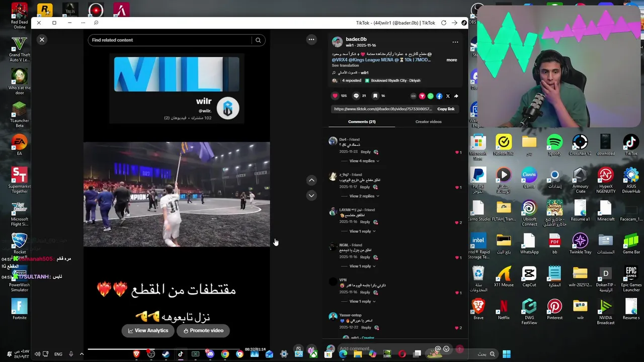Open Epic Games Launcher desktop icon

tap(631, 279)
